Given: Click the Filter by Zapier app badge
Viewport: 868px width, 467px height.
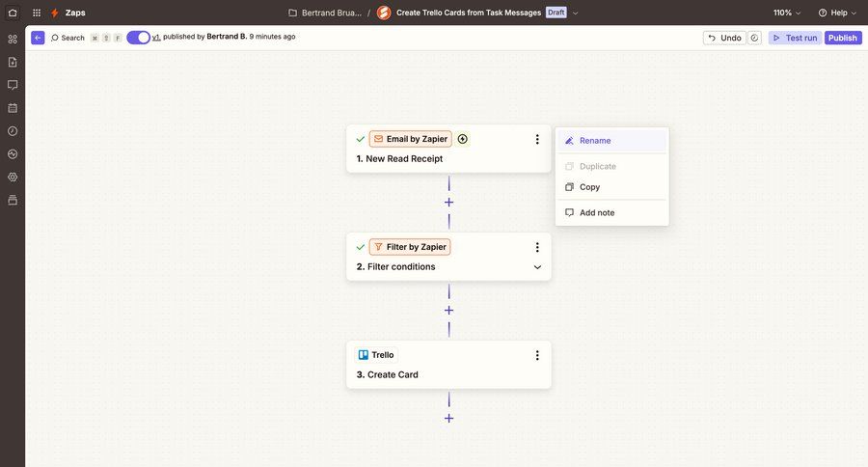Looking at the screenshot, I should 410,247.
